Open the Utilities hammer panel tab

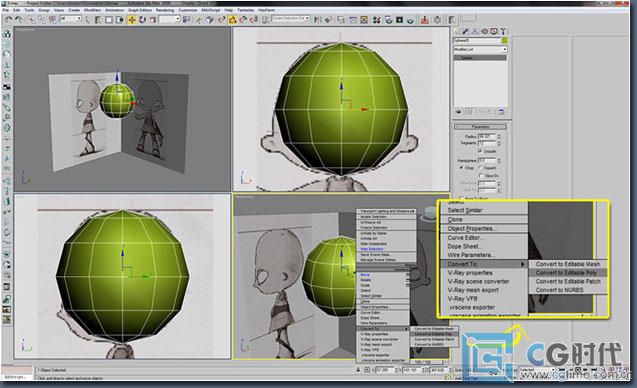click(503, 31)
